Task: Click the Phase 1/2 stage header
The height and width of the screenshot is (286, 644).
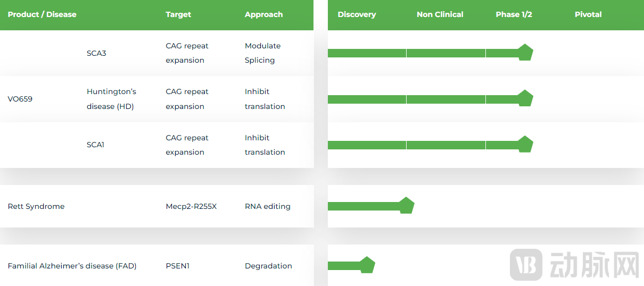Action: [x=514, y=14]
